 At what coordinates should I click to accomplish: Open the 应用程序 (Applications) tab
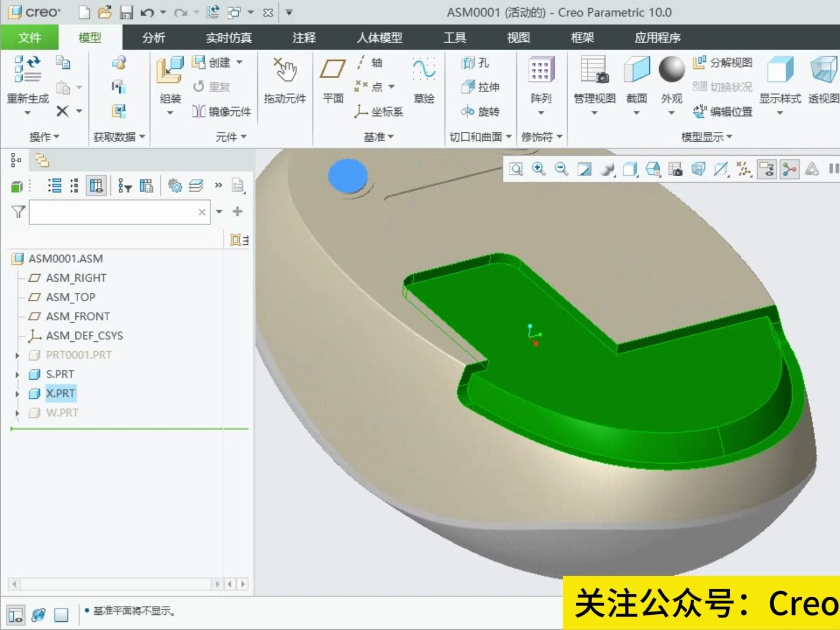(657, 37)
